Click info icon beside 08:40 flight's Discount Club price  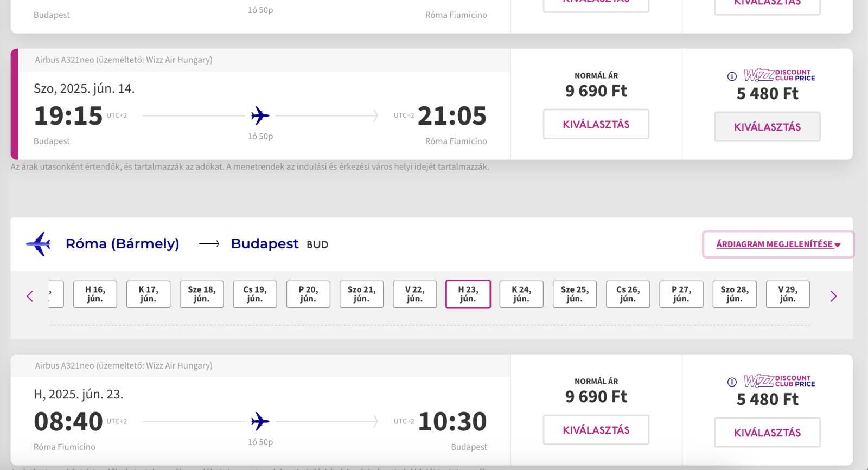732,382
